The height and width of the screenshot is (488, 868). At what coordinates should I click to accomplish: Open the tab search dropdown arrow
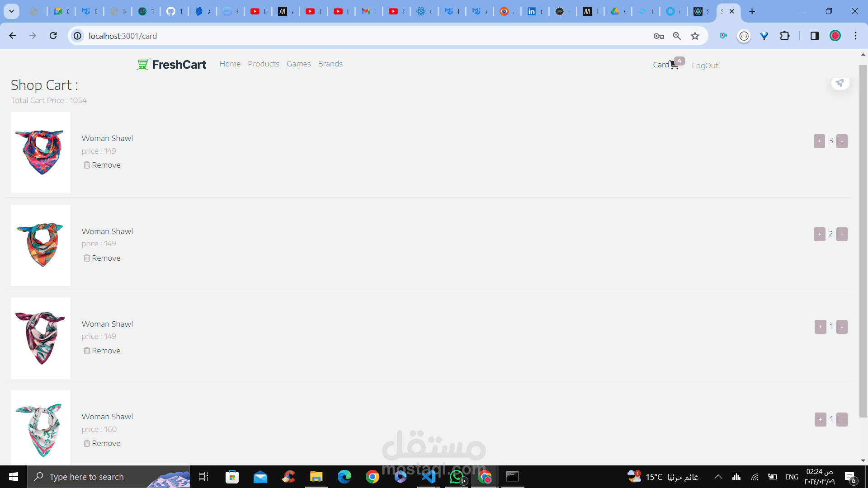(x=11, y=11)
